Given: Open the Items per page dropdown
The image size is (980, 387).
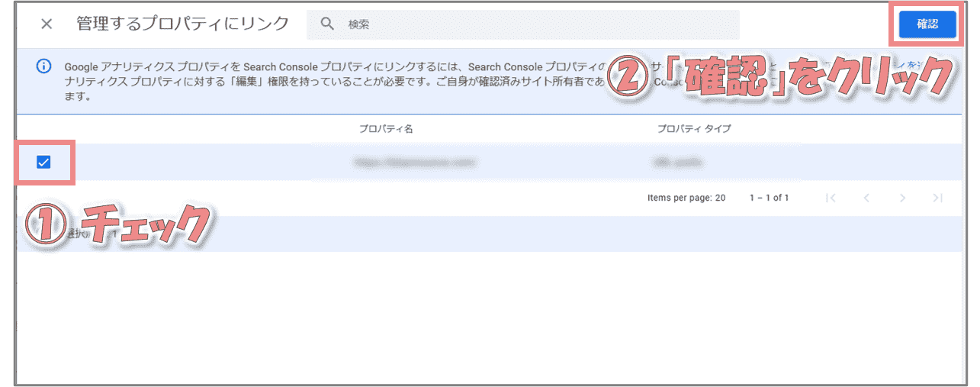Looking at the screenshot, I should click(x=719, y=198).
